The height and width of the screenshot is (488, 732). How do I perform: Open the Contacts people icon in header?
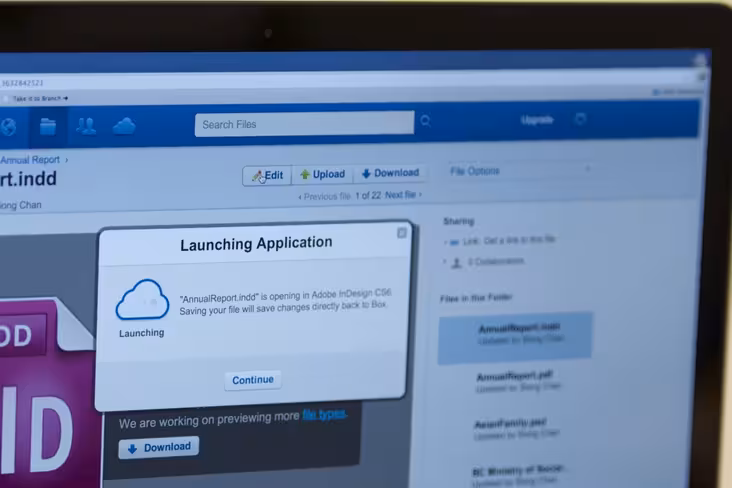point(86,126)
